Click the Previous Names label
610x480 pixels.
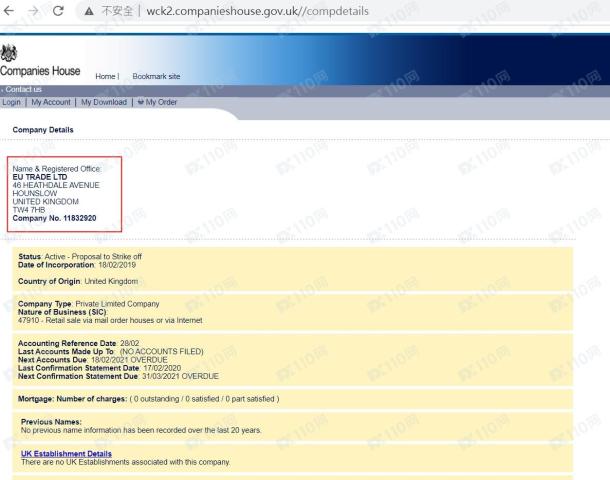[x=51, y=422]
